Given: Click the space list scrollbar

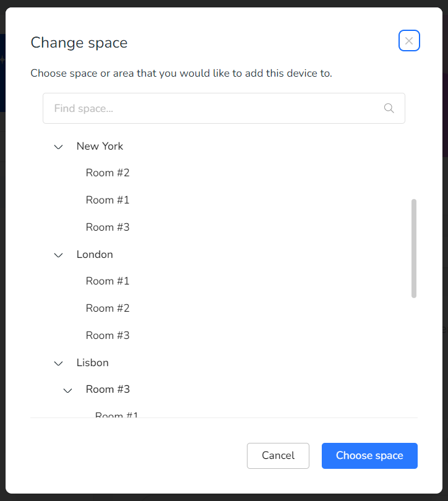Looking at the screenshot, I should click(x=414, y=249).
